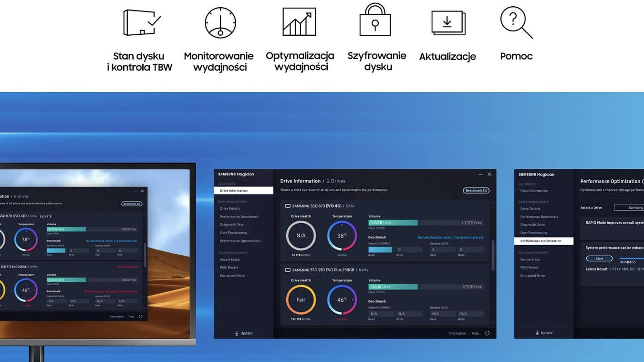Click the Benchmark All button in center window
The image size is (644, 362).
click(476, 190)
